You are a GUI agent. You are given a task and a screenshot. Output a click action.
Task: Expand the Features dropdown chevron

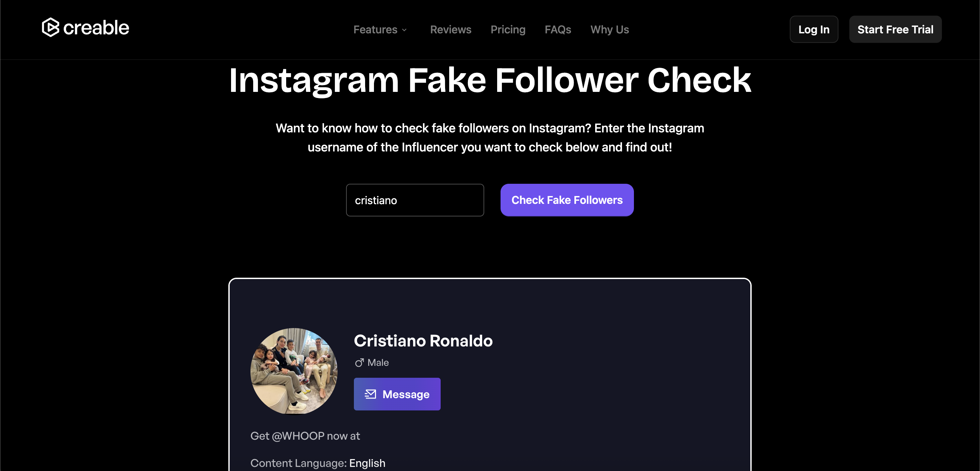[404, 30]
